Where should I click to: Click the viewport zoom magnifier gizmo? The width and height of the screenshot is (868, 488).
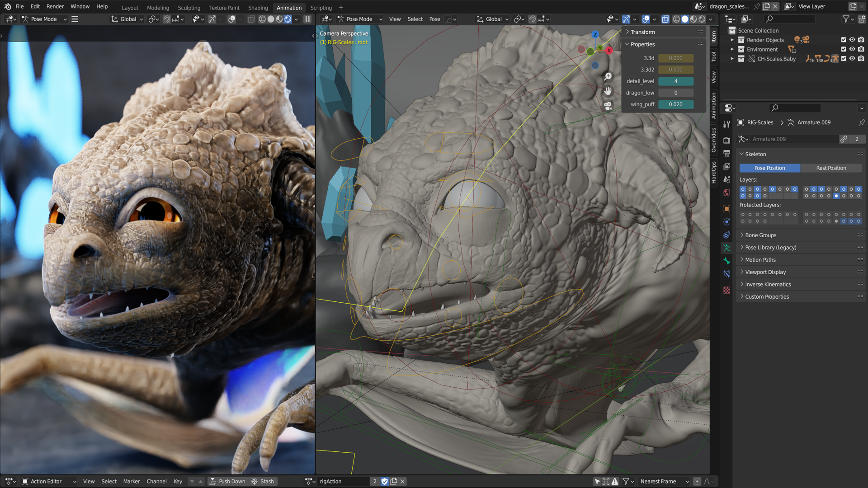tap(608, 77)
